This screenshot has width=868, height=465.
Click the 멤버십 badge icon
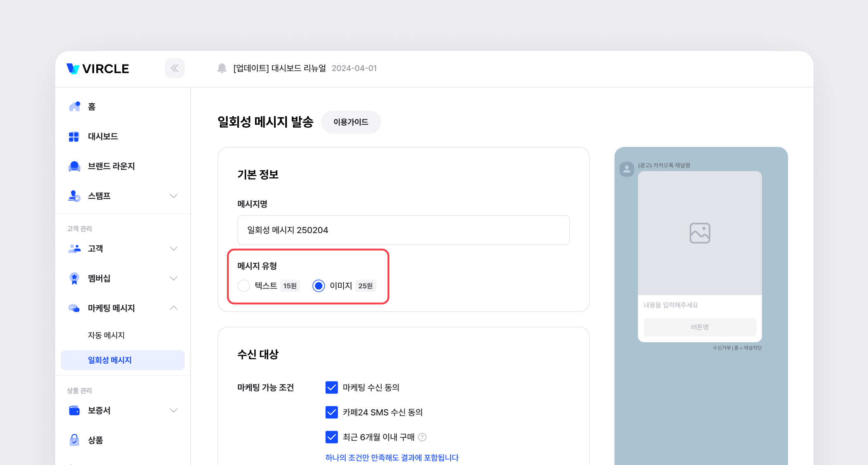(x=74, y=278)
